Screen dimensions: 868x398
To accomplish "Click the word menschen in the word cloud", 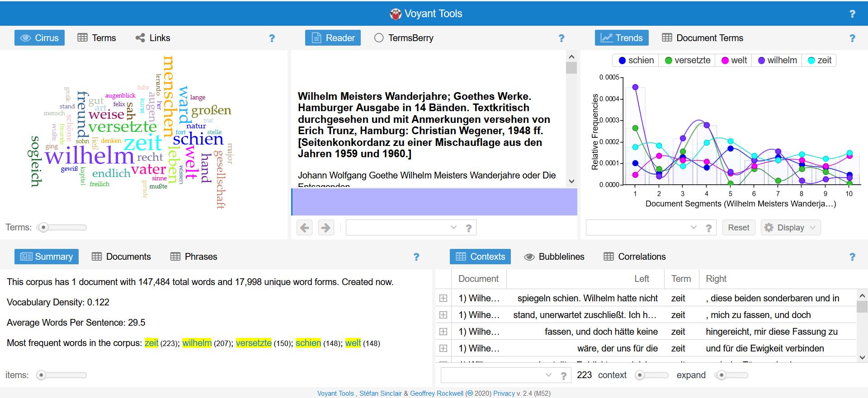I will pos(169,95).
